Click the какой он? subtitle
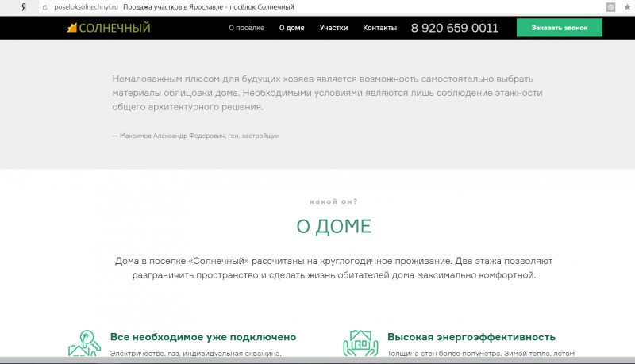This screenshot has height=364, width=635. (x=333, y=201)
